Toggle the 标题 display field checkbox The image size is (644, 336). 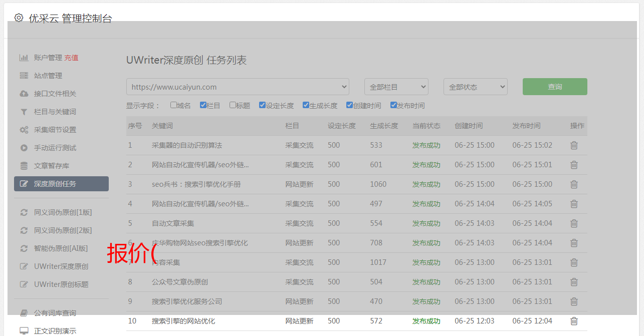(233, 105)
